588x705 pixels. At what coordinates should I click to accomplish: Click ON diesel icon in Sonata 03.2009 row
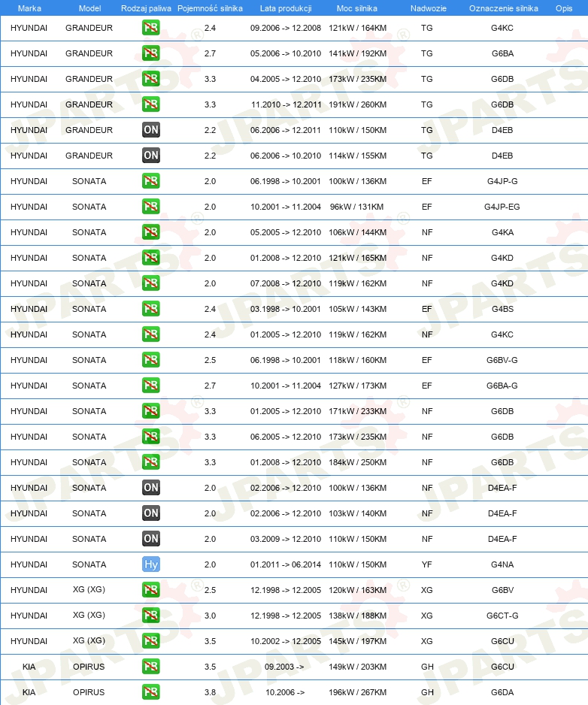pyautogui.click(x=150, y=539)
